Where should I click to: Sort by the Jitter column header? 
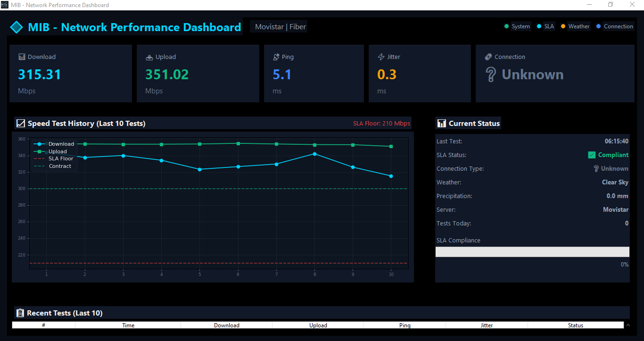487,325
